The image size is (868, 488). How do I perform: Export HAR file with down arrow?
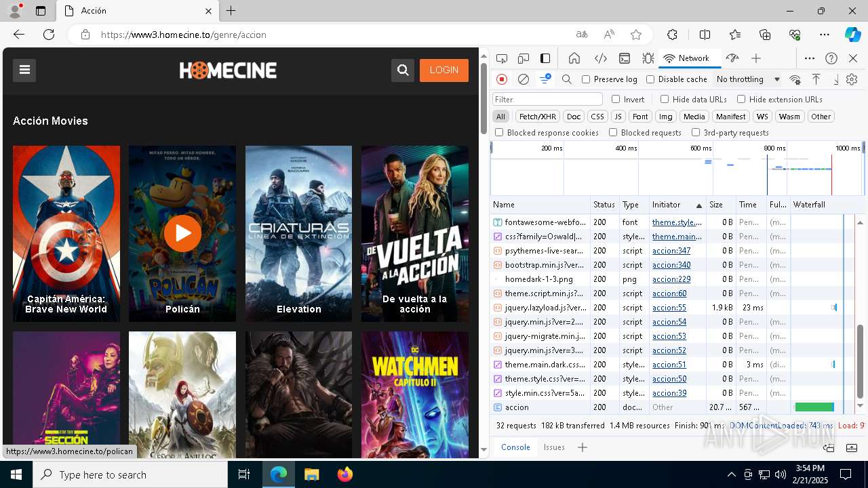coord(836,79)
